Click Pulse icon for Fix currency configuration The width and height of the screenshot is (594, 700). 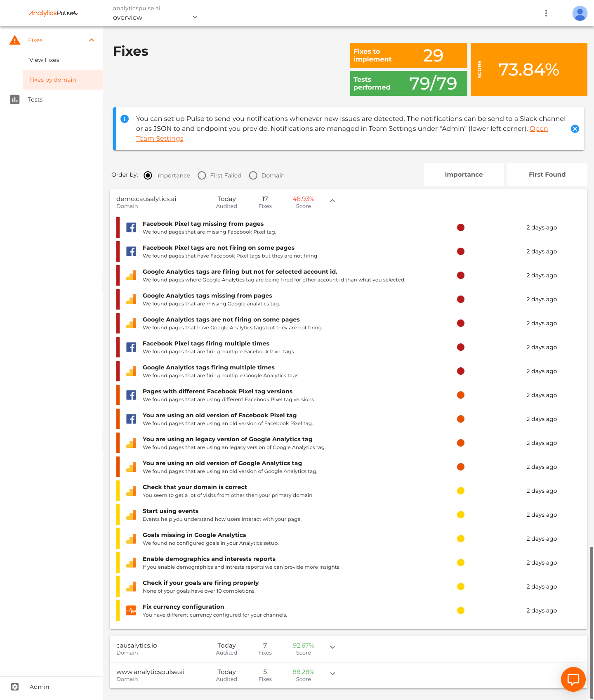pyautogui.click(x=131, y=610)
